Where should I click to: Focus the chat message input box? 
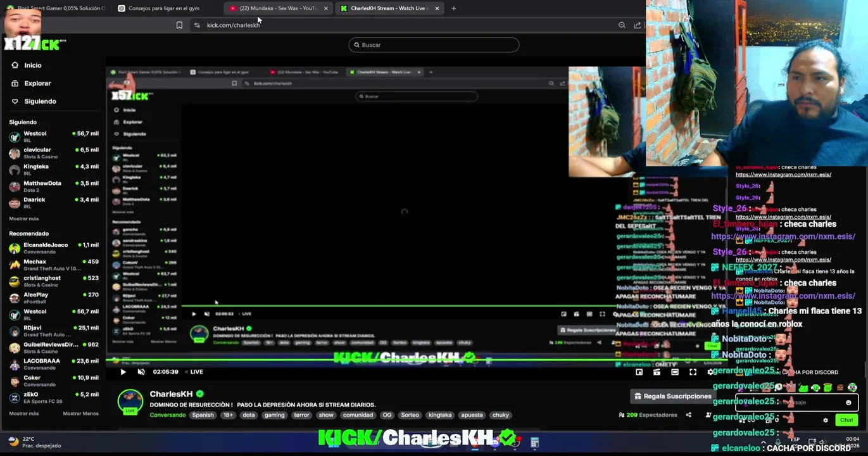click(x=796, y=402)
